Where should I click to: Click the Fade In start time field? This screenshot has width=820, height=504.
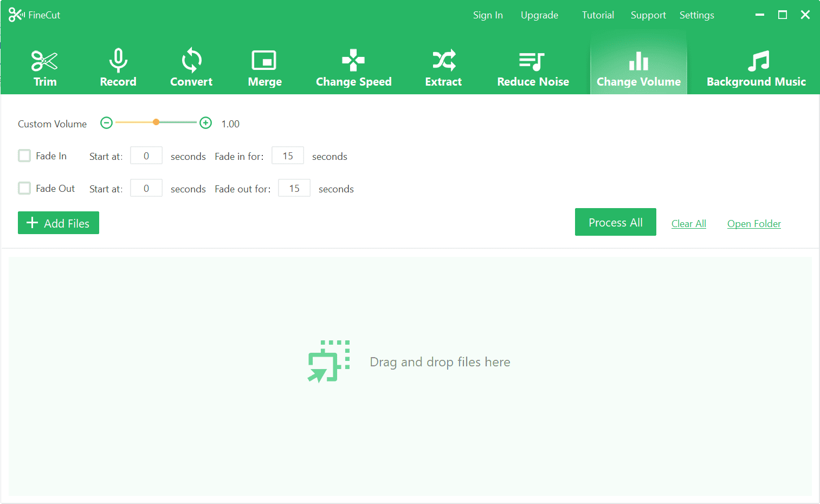[x=146, y=156]
